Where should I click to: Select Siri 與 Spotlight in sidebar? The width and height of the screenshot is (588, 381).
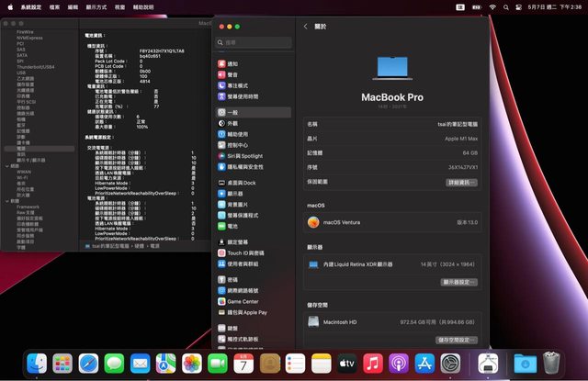click(244, 156)
